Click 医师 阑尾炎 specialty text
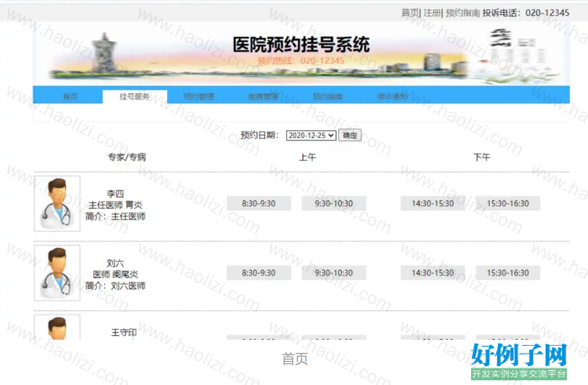 [116, 275]
